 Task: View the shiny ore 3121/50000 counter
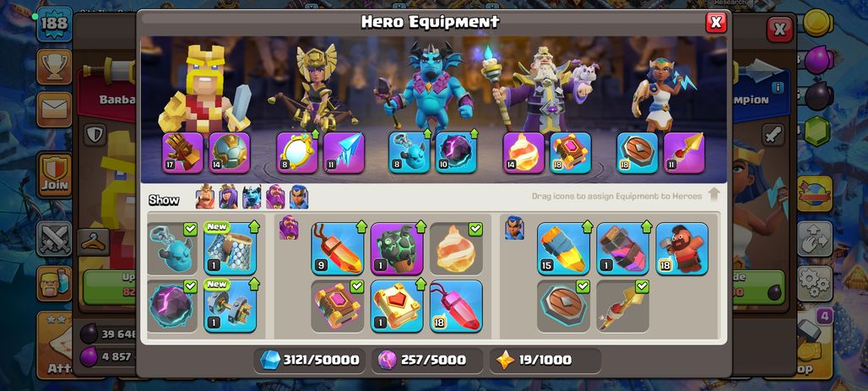pyautogui.click(x=311, y=360)
